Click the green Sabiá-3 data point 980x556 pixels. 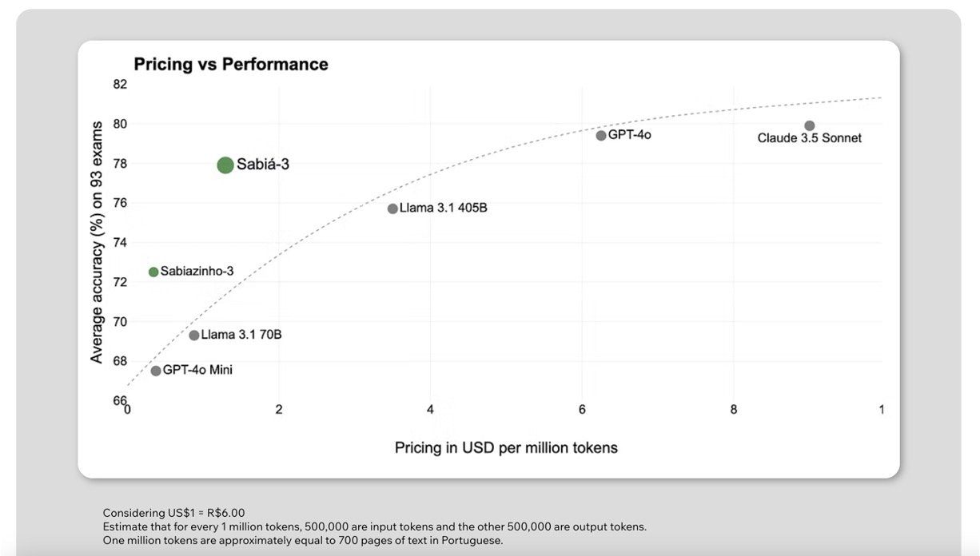(225, 165)
